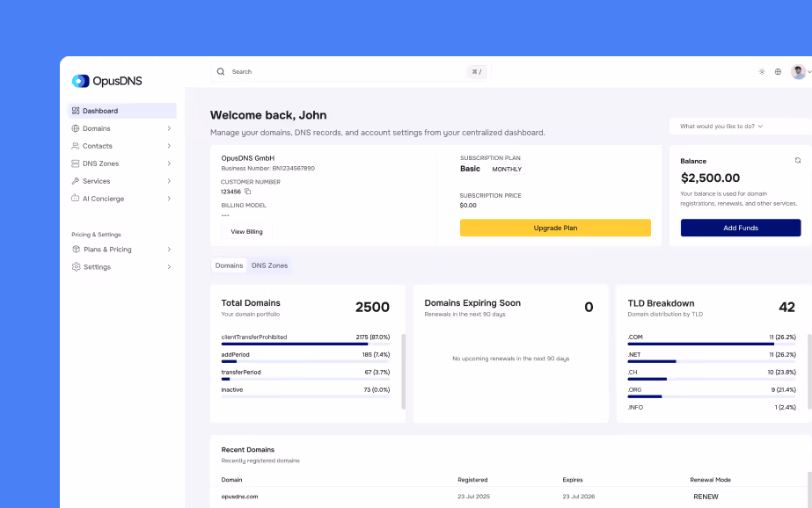The height and width of the screenshot is (508, 812).
Task: Click the .INFO TLD row
Action: (x=712, y=408)
